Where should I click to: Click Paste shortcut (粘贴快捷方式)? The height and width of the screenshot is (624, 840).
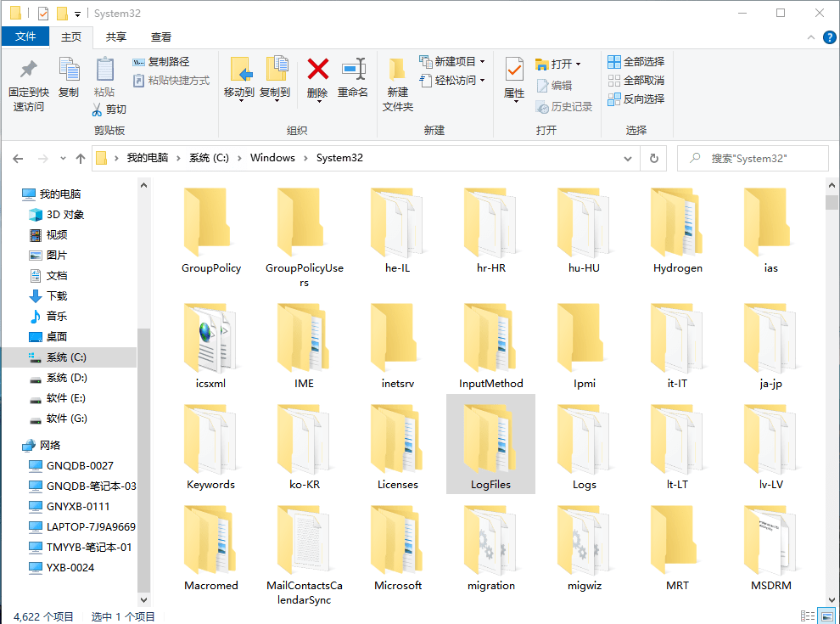(171, 81)
